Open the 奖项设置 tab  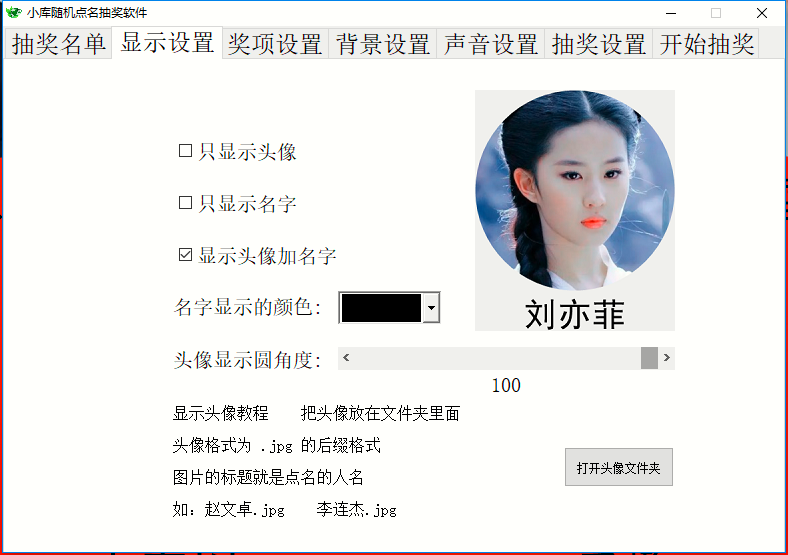coord(275,44)
